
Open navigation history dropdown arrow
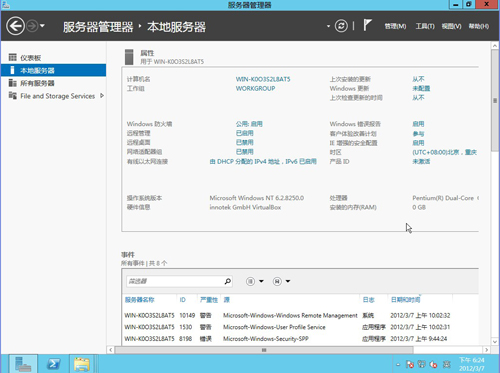coord(42,26)
